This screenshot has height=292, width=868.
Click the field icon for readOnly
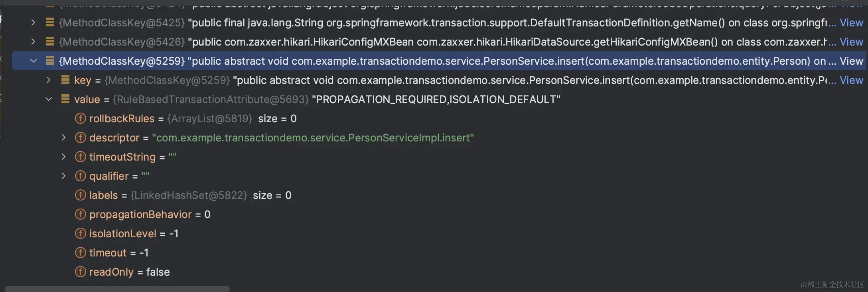pyautogui.click(x=80, y=272)
